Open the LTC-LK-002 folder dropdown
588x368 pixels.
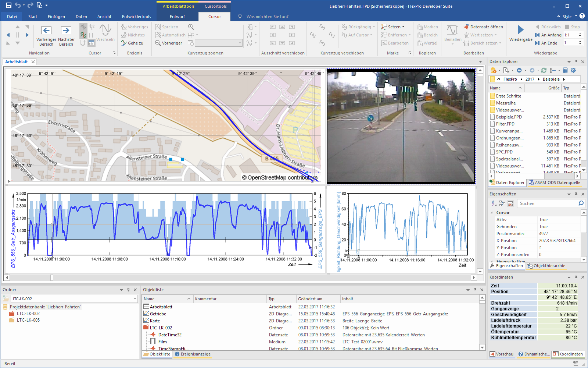click(135, 299)
